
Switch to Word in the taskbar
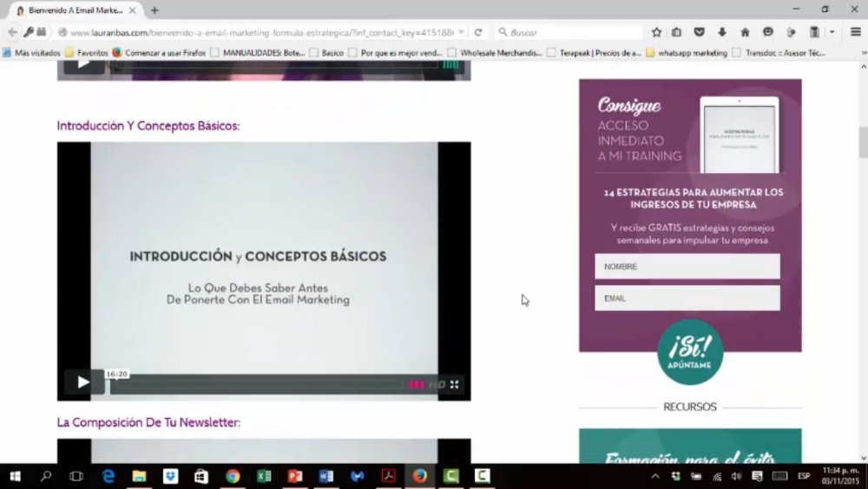pos(326,476)
